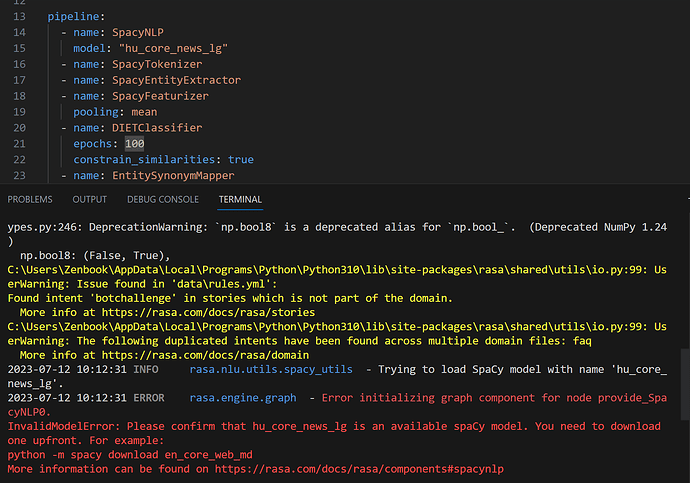This screenshot has height=483, width=690.
Task: Click the 'botchallenge' warning line
Action: (x=230, y=298)
